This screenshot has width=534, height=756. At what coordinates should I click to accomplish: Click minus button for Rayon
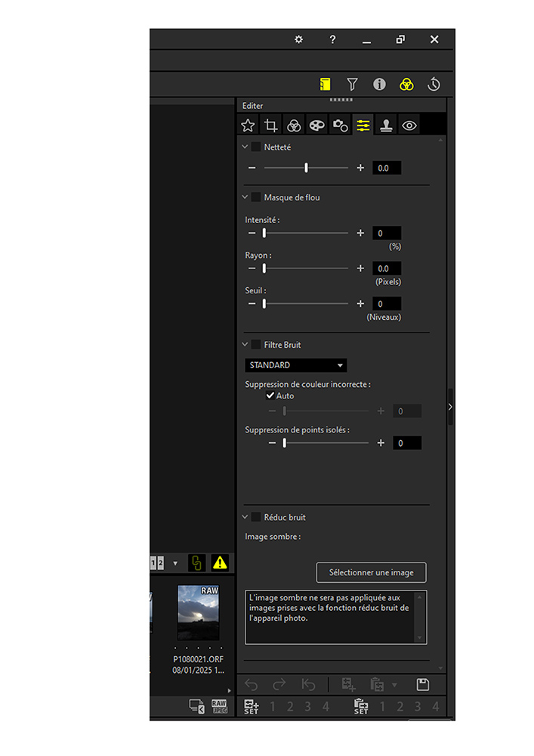click(252, 268)
